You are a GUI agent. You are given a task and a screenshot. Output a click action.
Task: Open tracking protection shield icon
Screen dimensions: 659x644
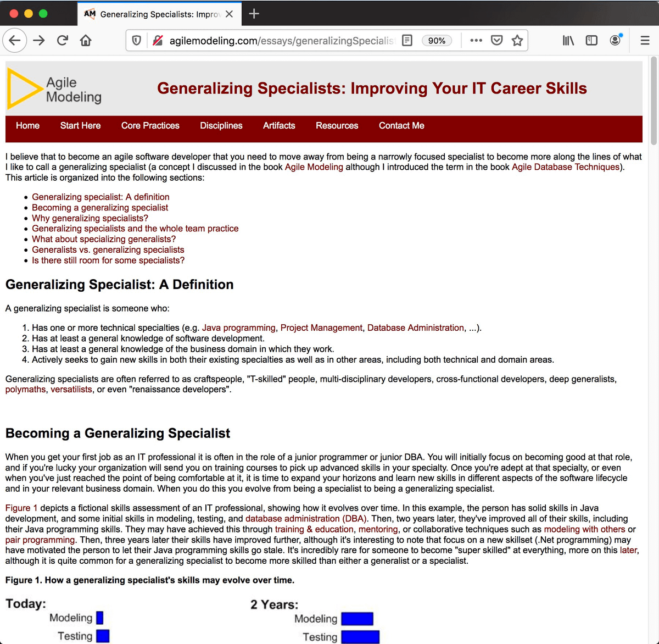coord(137,41)
